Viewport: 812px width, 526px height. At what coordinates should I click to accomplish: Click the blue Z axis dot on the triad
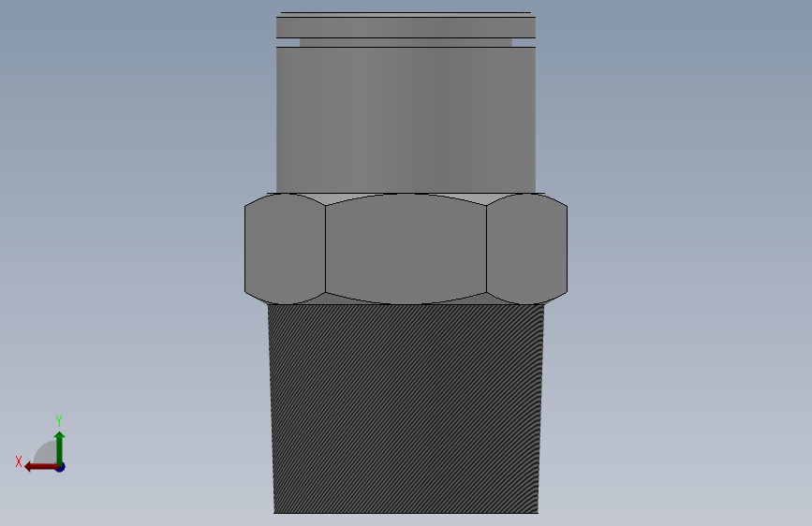click(x=61, y=467)
